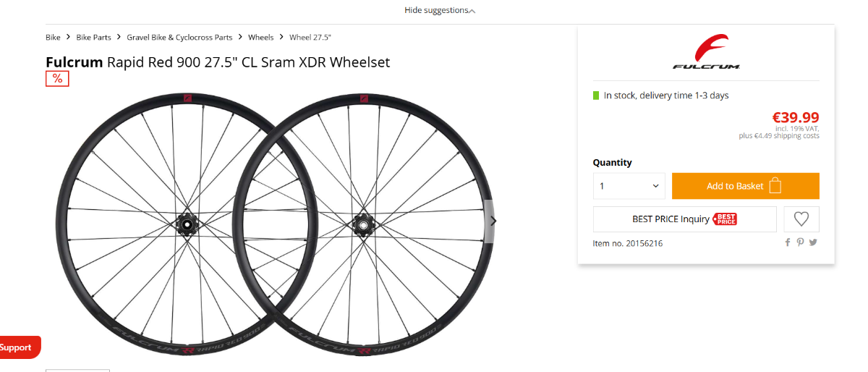This screenshot has height=372, width=868.
Task: Share product on Twitter
Action: tap(813, 242)
